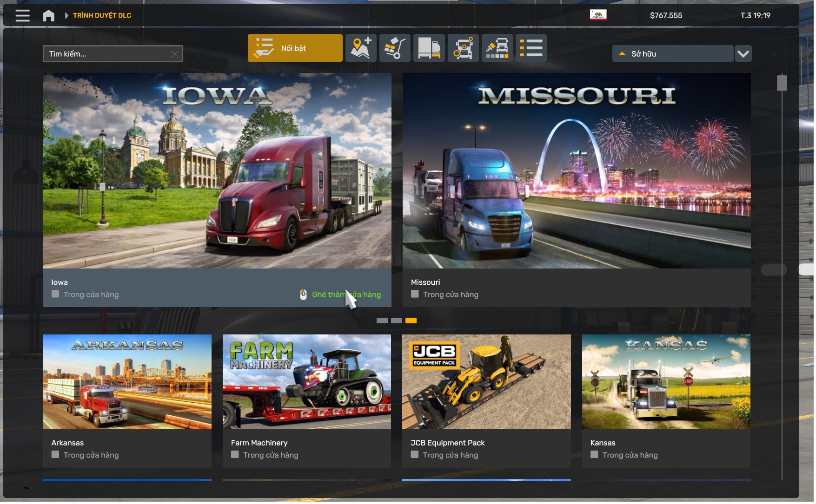
Task: Click the T.3 19:19 game clock
Action: pyautogui.click(x=755, y=15)
